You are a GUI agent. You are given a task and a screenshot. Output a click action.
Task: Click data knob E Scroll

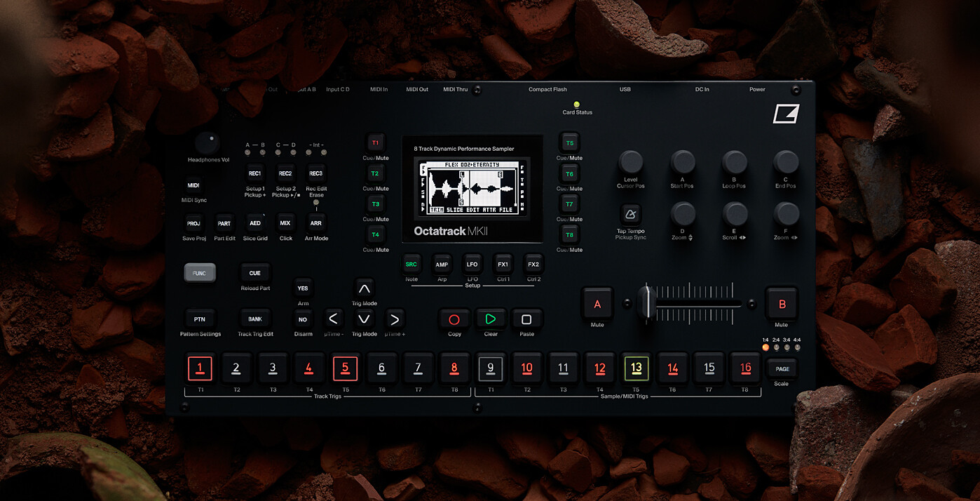click(734, 214)
